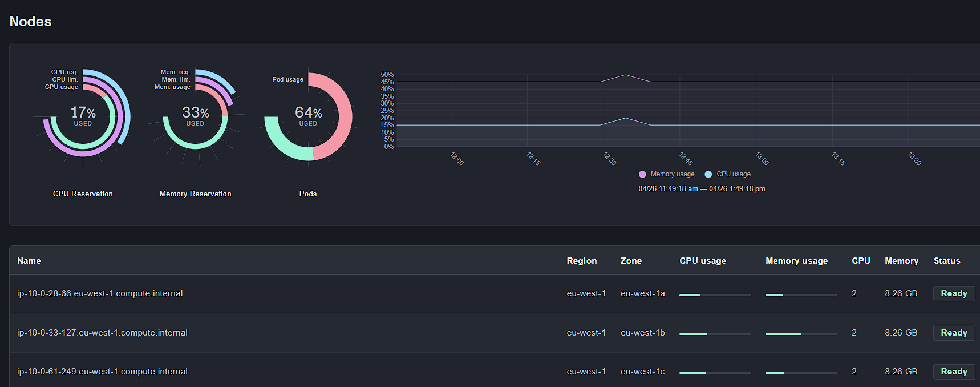Click the chart date range text
This screenshot has width=980, height=387.
(x=702, y=189)
